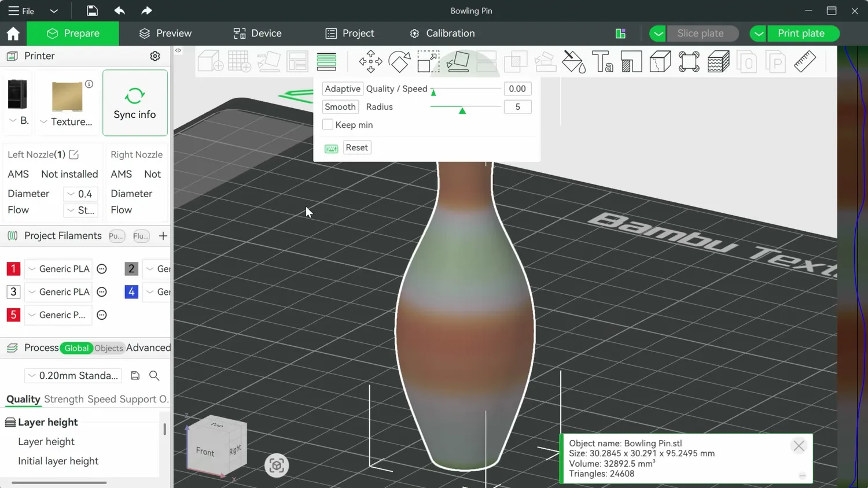Viewport: 868px width, 488px height.
Task: Open the Support settings tab
Action: (138, 399)
